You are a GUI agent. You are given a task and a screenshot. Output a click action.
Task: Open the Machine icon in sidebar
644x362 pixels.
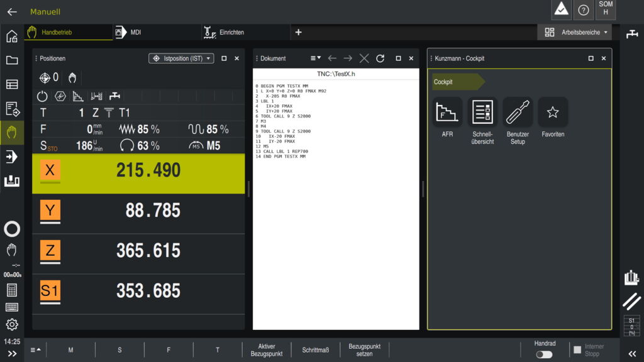click(12, 180)
